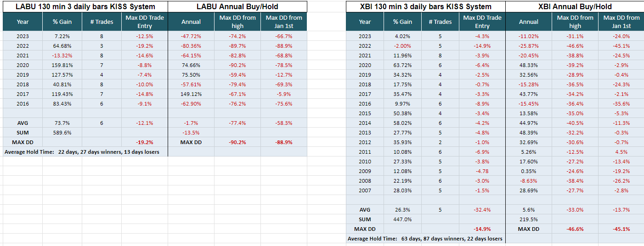Viewport: 644px width, 246px height.
Task: Select the LABU 130 min KISS System title cell
Action: (85, 6)
